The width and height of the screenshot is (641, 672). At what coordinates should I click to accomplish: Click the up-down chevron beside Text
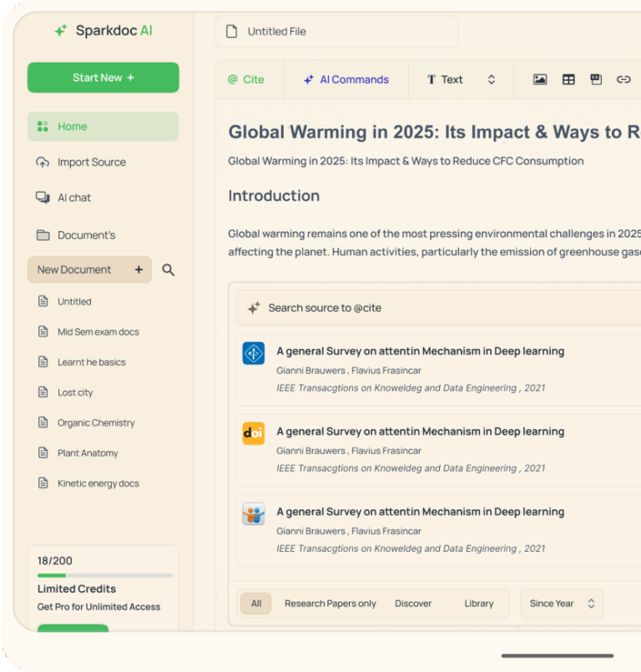point(492,79)
